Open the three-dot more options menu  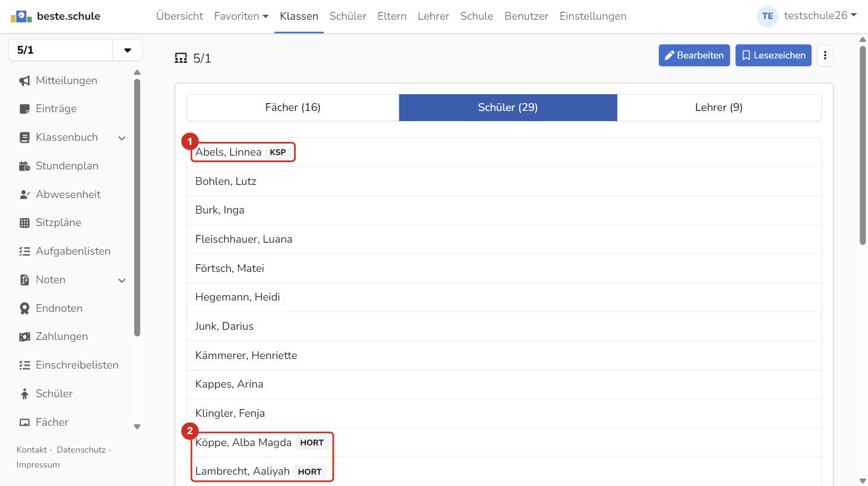(x=825, y=55)
